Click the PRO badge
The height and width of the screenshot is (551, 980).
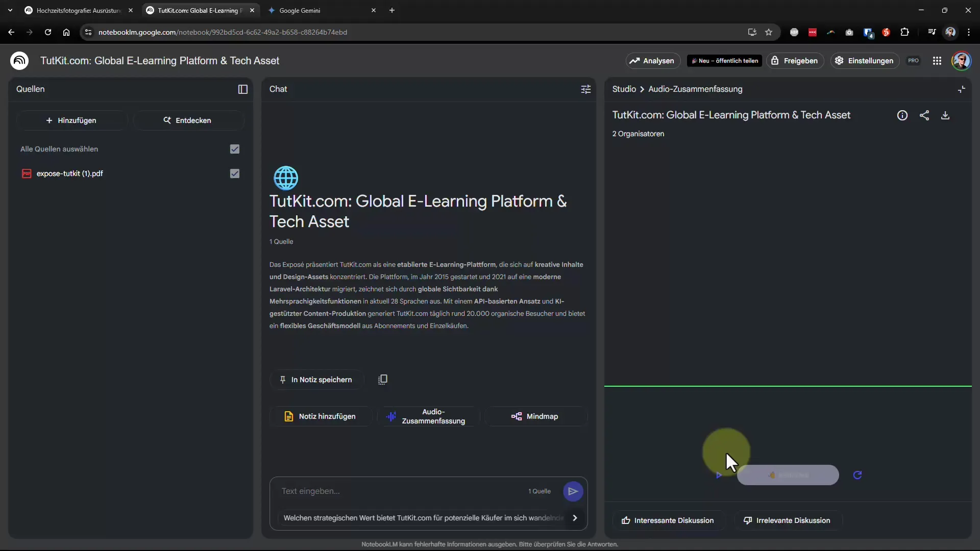(x=913, y=61)
